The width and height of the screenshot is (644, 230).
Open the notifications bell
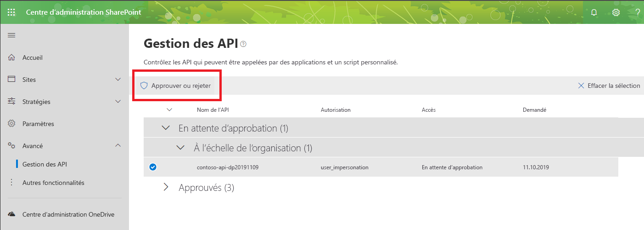(594, 12)
